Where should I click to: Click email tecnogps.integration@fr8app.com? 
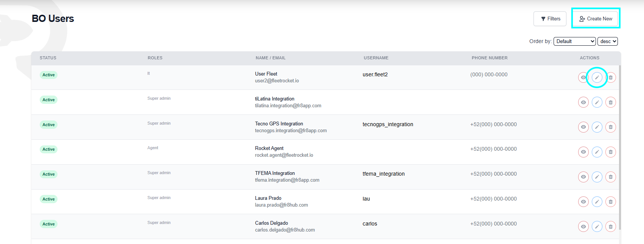click(x=291, y=130)
